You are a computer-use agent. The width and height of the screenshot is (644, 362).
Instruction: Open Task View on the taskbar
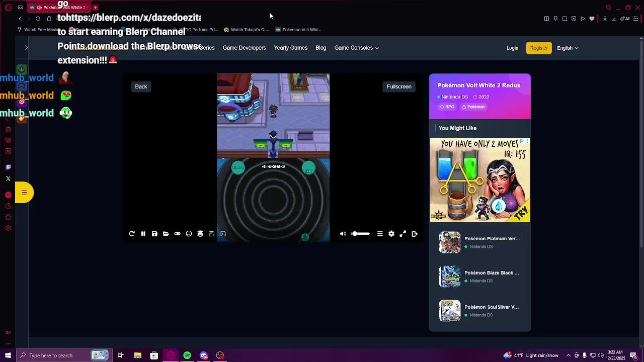121,355
